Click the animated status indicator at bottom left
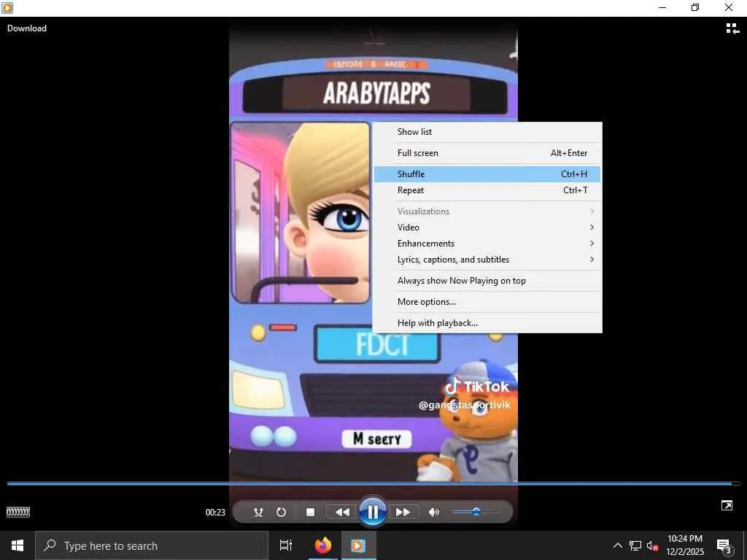 (x=18, y=513)
